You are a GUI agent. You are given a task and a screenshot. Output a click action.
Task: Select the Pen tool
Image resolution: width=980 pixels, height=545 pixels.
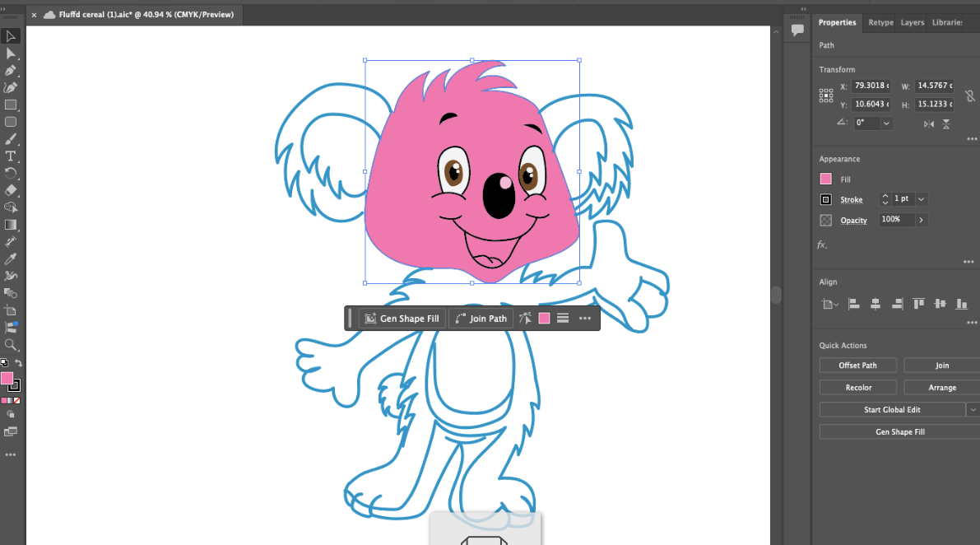[x=11, y=71]
